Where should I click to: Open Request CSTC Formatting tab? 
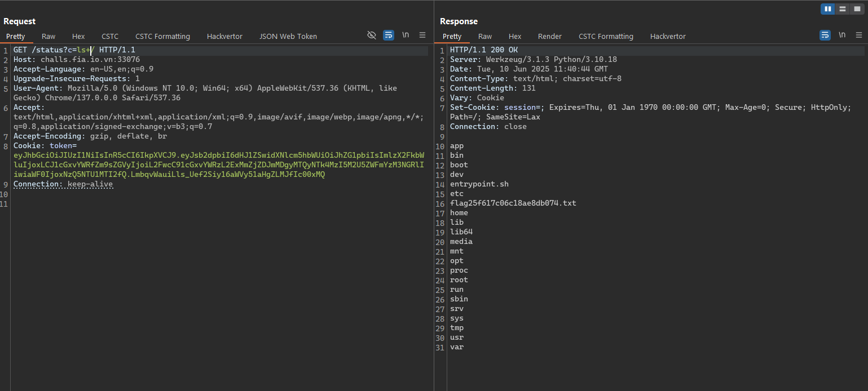[162, 36]
